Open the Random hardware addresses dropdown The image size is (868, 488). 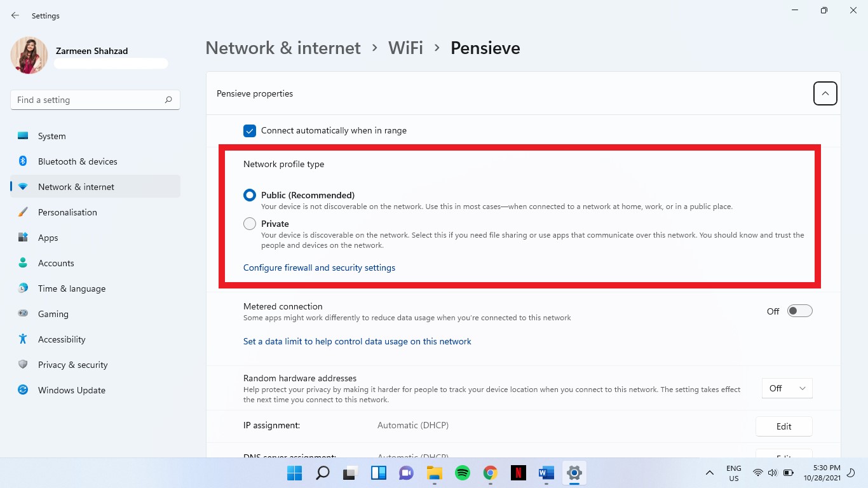[x=787, y=388]
